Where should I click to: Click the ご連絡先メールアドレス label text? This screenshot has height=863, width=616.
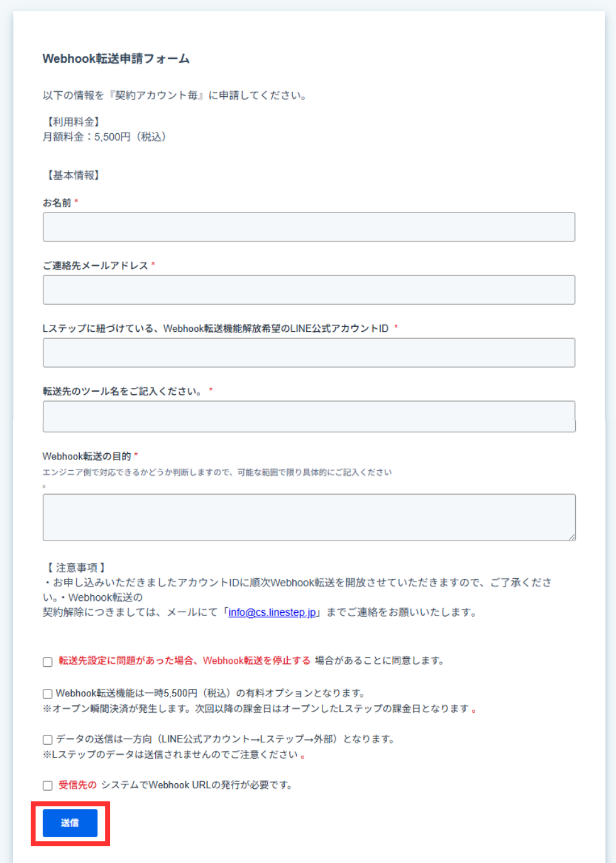coord(95,265)
